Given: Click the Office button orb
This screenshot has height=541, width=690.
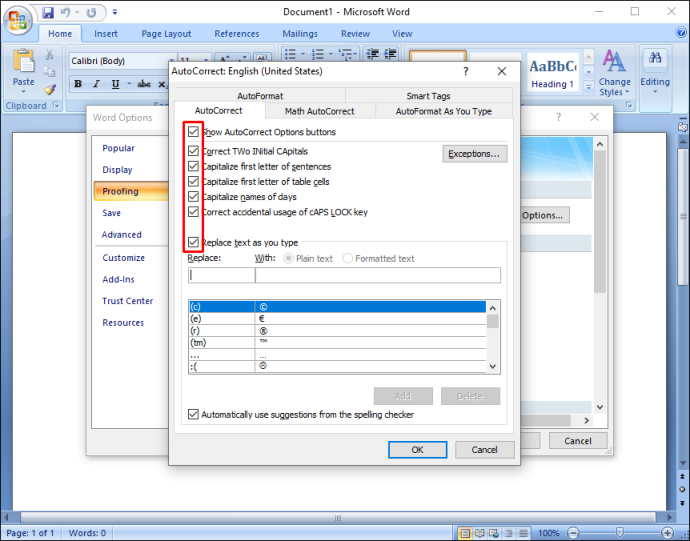Looking at the screenshot, I should (x=17, y=19).
